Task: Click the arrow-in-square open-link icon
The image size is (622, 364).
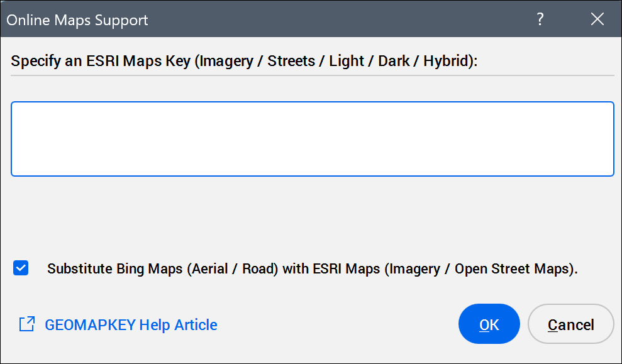Action: tap(27, 324)
